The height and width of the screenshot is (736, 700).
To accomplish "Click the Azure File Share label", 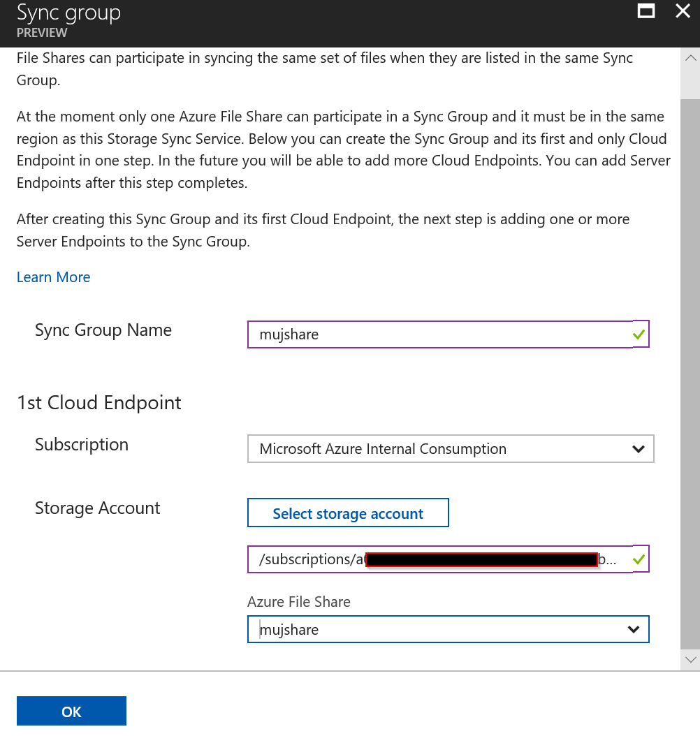I will (x=299, y=602).
